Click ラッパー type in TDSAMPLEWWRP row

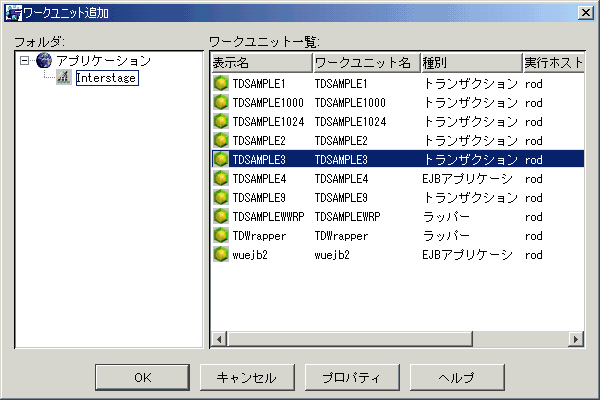click(x=446, y=217)
